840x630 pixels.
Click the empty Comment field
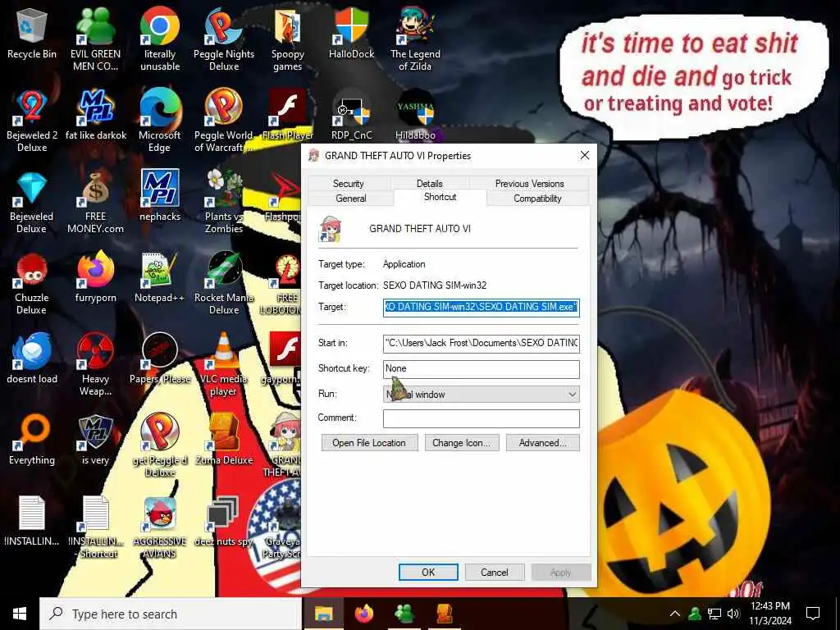coord(481,418)
